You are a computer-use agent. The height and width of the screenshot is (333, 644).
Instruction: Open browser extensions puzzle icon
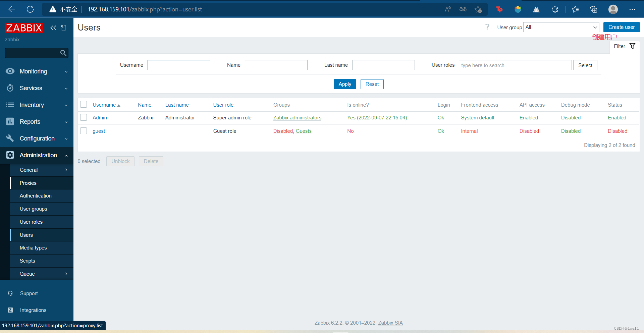555,9
